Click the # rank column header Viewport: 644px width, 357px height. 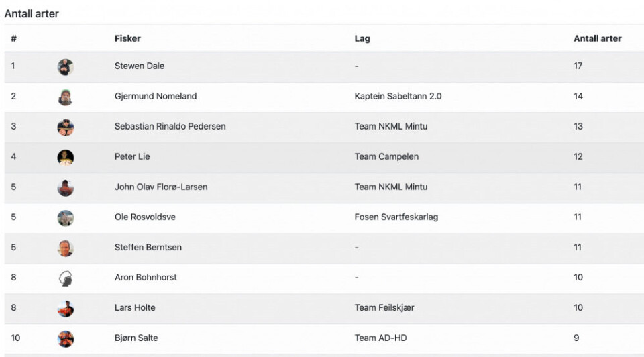(x=14, y=38)
